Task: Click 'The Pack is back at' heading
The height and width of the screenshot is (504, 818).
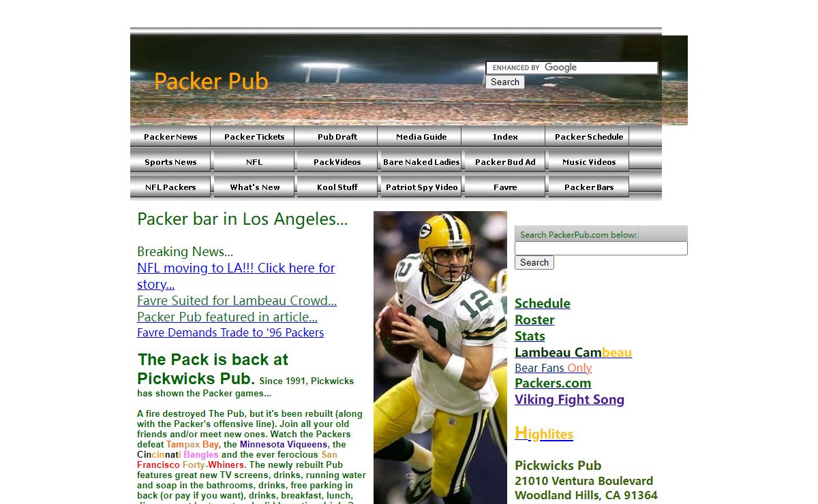Action: [213, 359]
